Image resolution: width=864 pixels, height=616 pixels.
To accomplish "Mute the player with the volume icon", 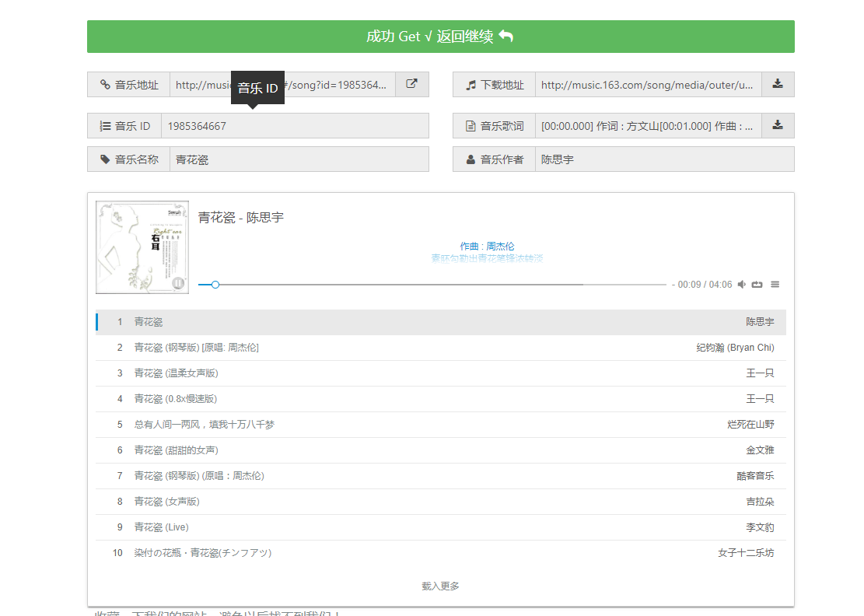I will tap(742, 285).
